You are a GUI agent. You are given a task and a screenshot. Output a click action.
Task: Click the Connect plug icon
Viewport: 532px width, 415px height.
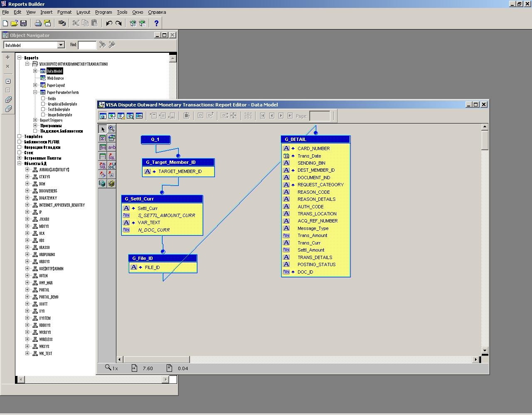pos(62,23)
